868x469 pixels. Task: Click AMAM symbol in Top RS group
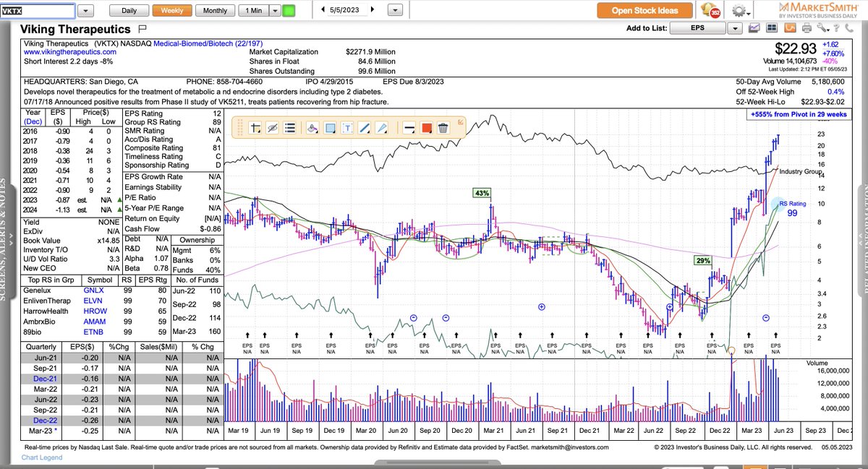95,322
